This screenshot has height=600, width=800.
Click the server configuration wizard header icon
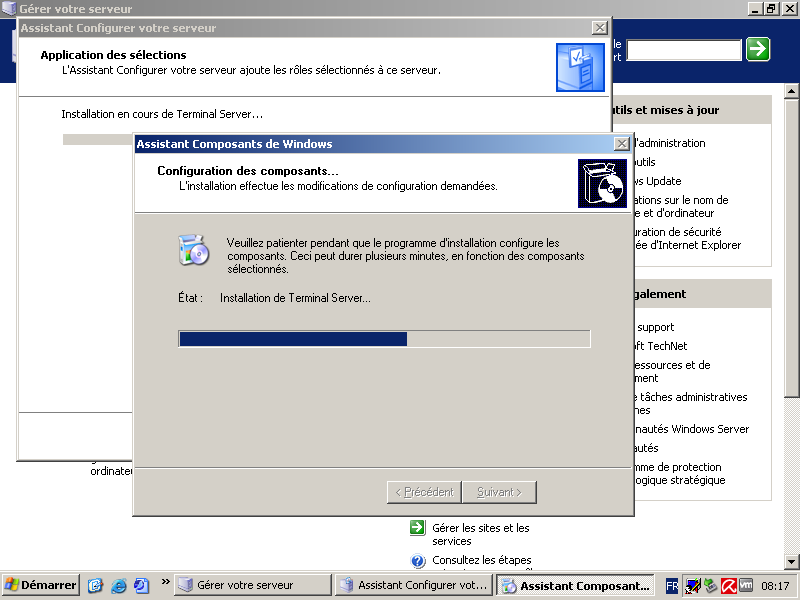[x=580, y=67]
